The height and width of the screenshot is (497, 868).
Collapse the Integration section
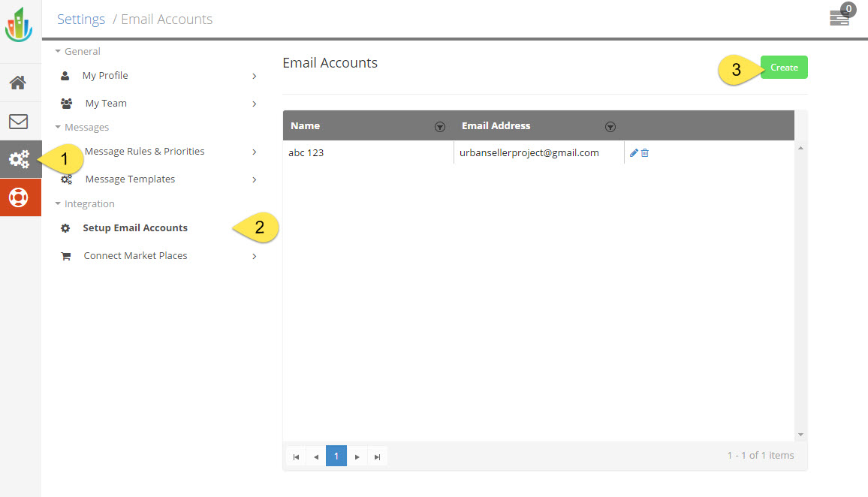[x=84, y=203]
